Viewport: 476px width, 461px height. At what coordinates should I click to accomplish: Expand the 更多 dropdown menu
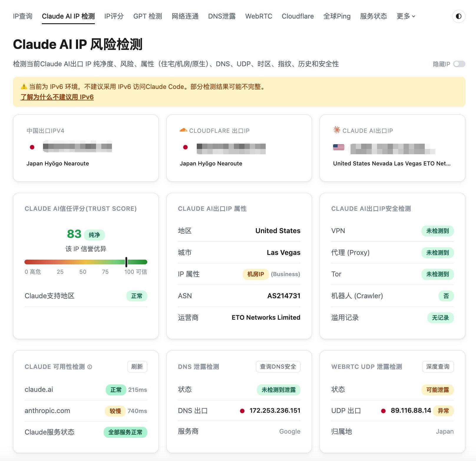pyautogui.click(x=406, y=16)
